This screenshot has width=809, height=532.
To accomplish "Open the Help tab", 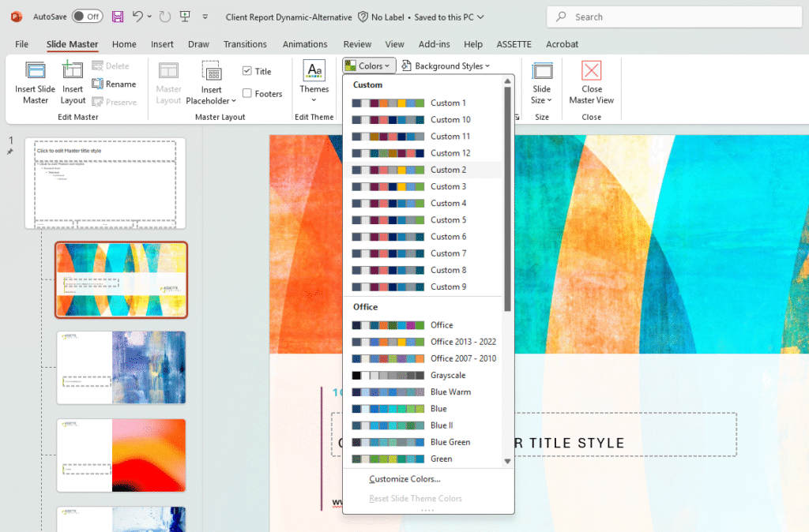I will coord(473,44).
